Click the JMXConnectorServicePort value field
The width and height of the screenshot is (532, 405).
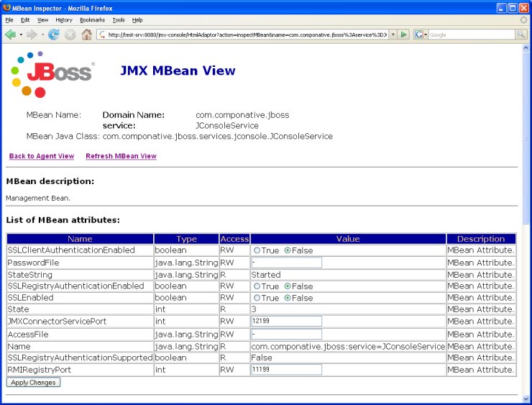[286, 321]
